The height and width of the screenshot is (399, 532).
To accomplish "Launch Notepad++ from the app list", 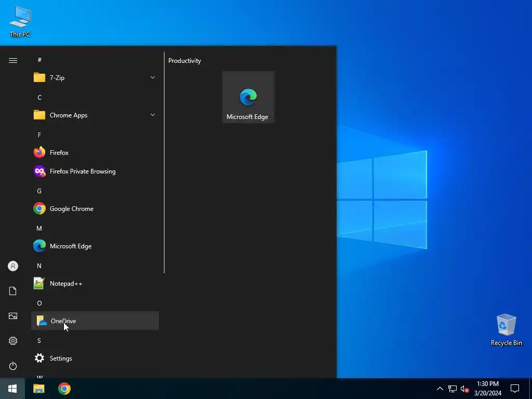I will (x=95, y=283).
